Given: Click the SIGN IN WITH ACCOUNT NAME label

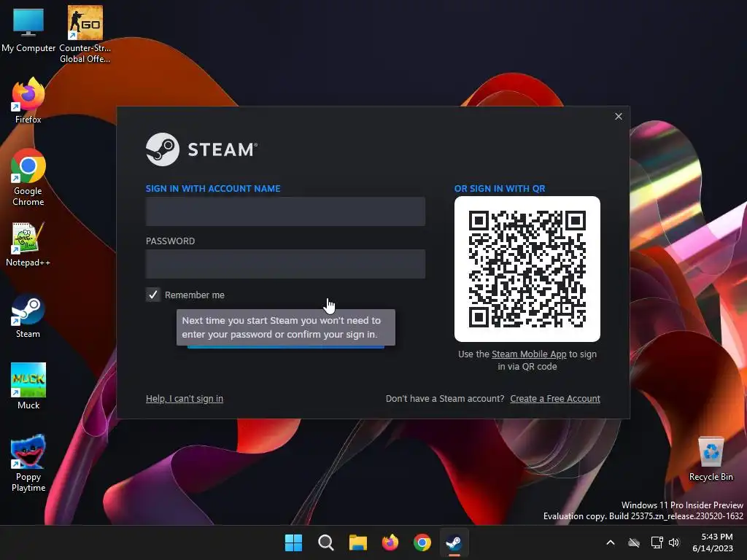Looking at the screenshot, I should (x=213, y=189).
